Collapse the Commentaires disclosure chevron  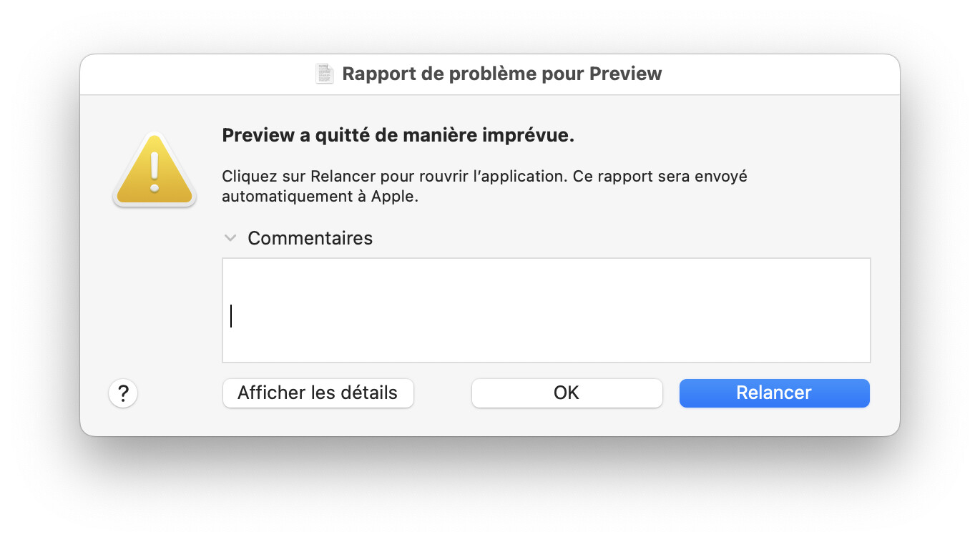coord(230,237)
